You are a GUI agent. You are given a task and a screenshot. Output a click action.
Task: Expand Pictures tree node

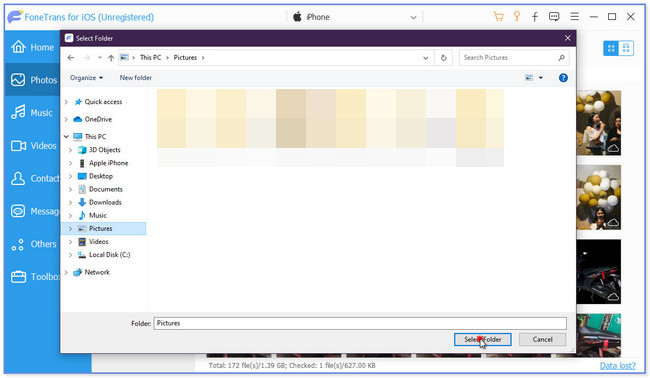click(x=70, y=229)
